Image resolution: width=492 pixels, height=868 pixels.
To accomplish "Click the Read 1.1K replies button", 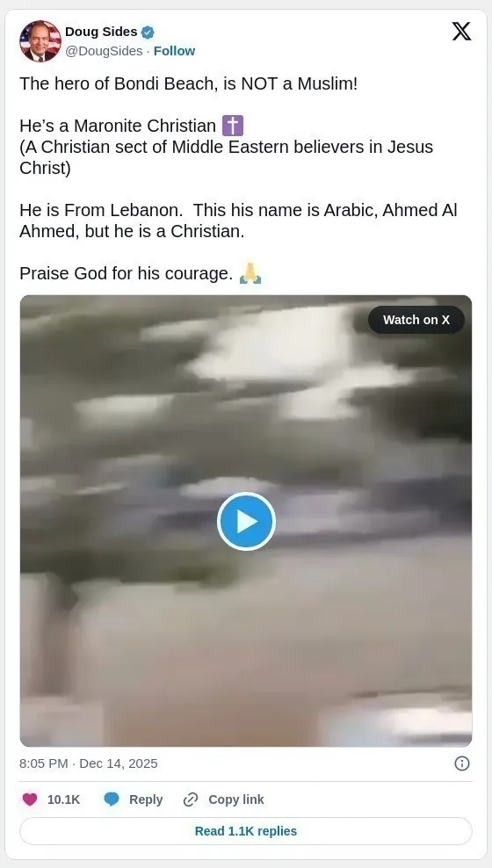I will tap(246, 831).
